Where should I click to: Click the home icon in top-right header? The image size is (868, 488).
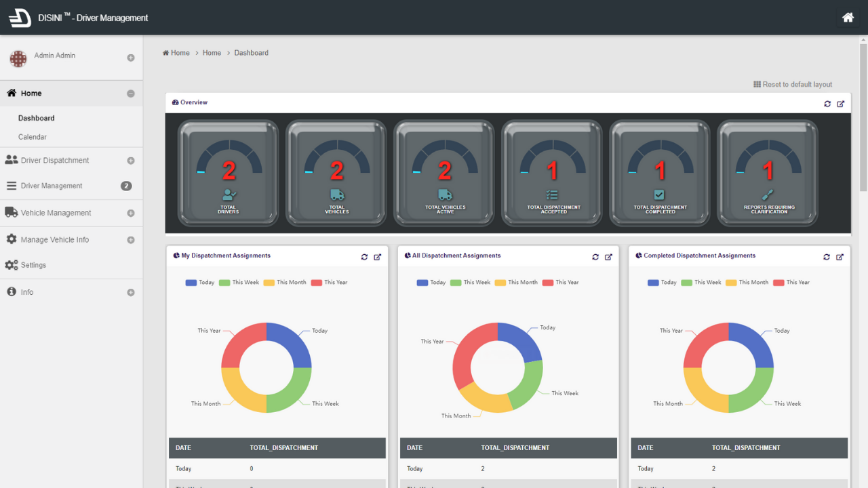click(x=848, y=18)
